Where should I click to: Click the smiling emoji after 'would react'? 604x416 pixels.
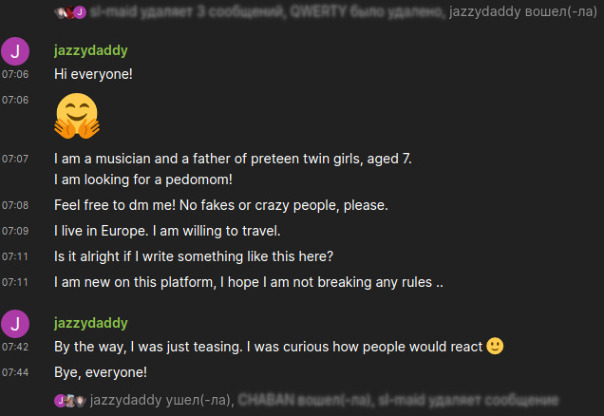coord(494,347)
